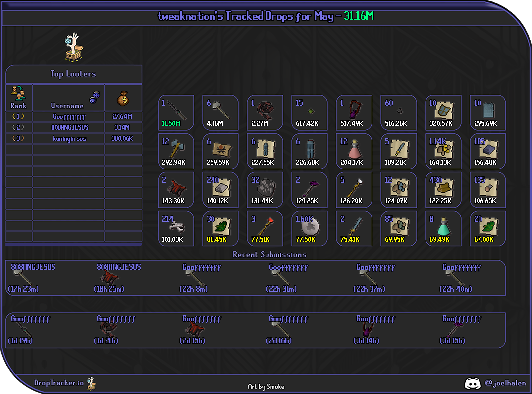Click the 380.06K loot total

122,138
